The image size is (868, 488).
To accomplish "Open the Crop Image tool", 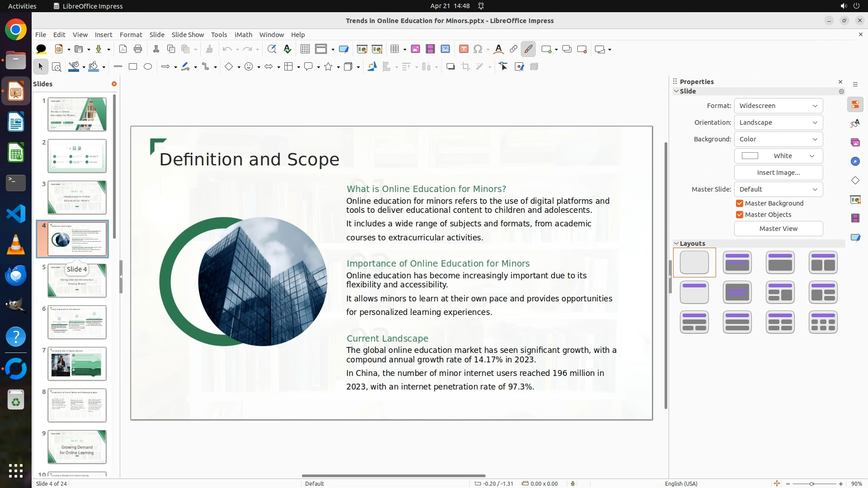I will [466, 67].
